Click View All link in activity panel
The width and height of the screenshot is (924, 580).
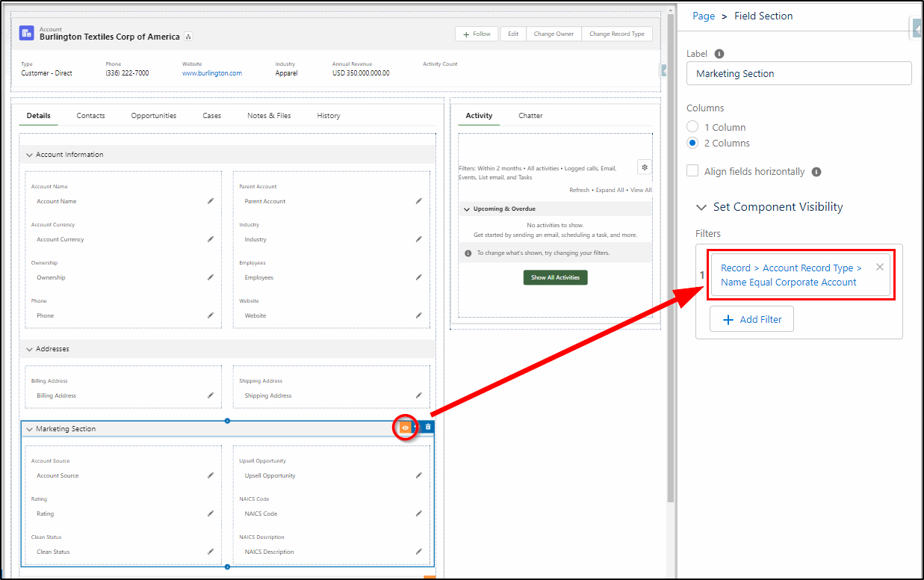click(641, 190)
